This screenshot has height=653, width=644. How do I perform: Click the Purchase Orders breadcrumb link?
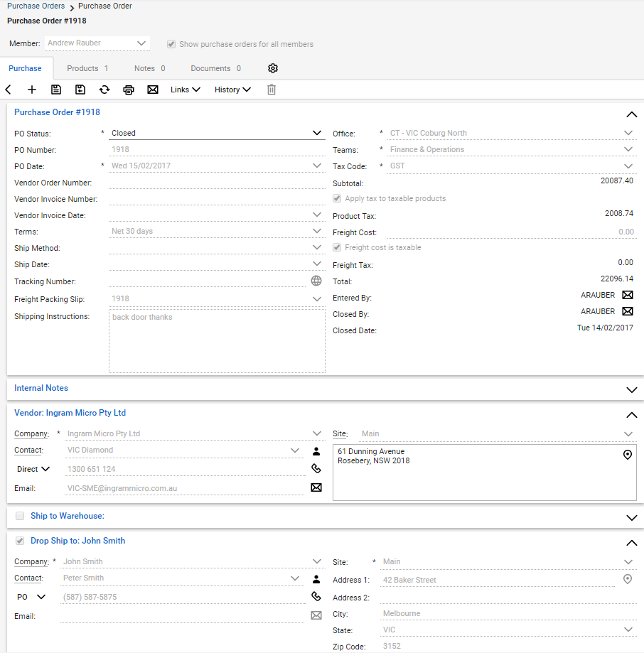pos(36,6)
